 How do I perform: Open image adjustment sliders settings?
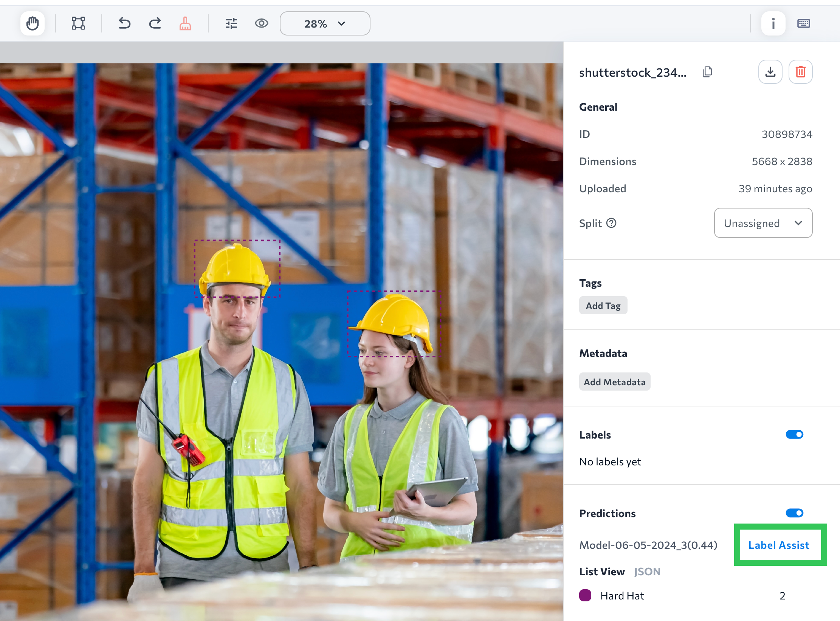231,23
